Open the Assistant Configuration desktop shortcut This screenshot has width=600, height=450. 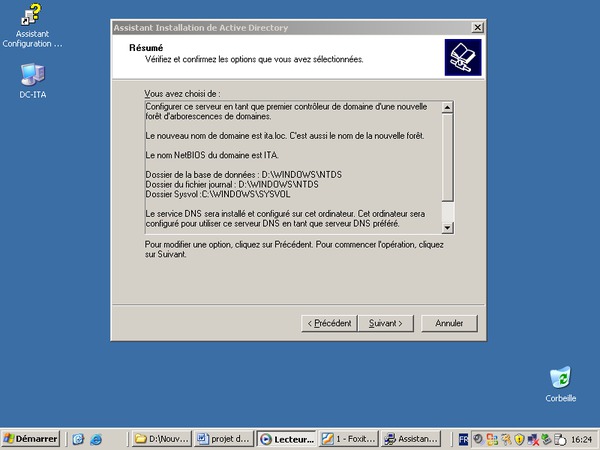(32, 26)
